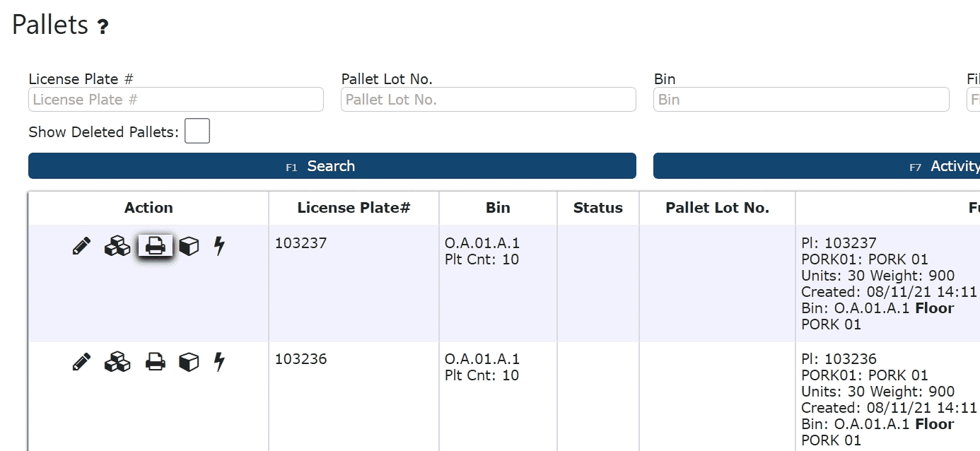This screenshot has width=980, height=451.
Task: Click the single box icon for pallet 103236
Action: click(x=189, y=362)
